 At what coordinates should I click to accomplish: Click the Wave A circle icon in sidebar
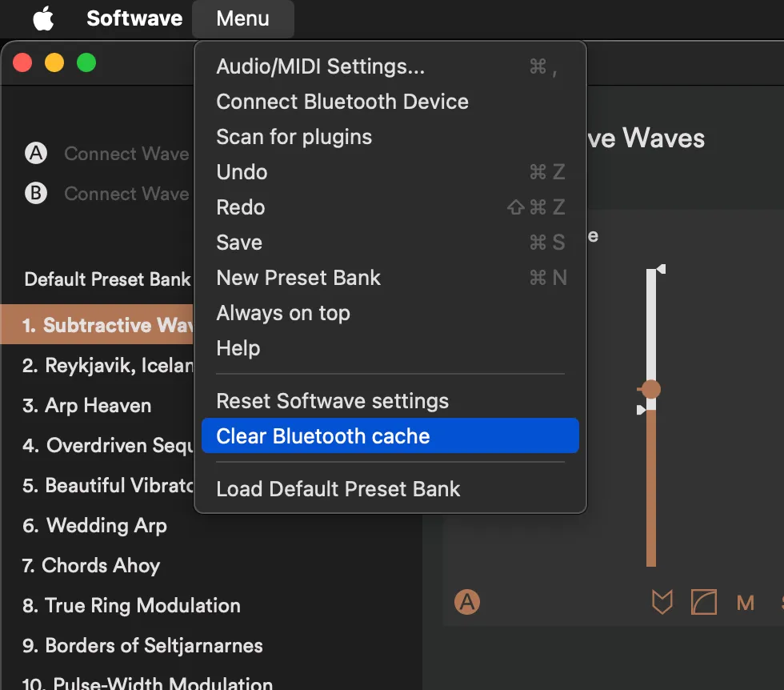36,153
